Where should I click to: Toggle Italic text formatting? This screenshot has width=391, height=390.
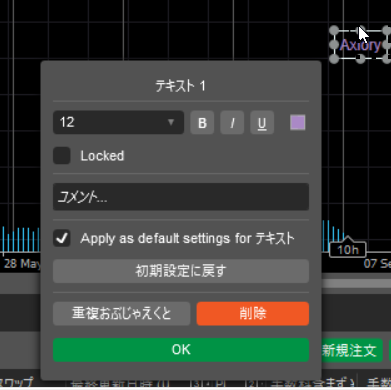(232, 123)
